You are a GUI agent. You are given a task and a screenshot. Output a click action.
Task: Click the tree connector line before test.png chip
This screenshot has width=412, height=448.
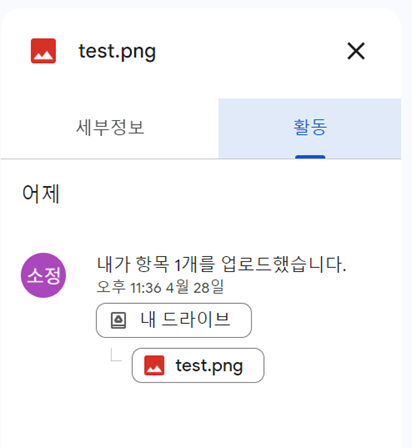click(116, 354)
